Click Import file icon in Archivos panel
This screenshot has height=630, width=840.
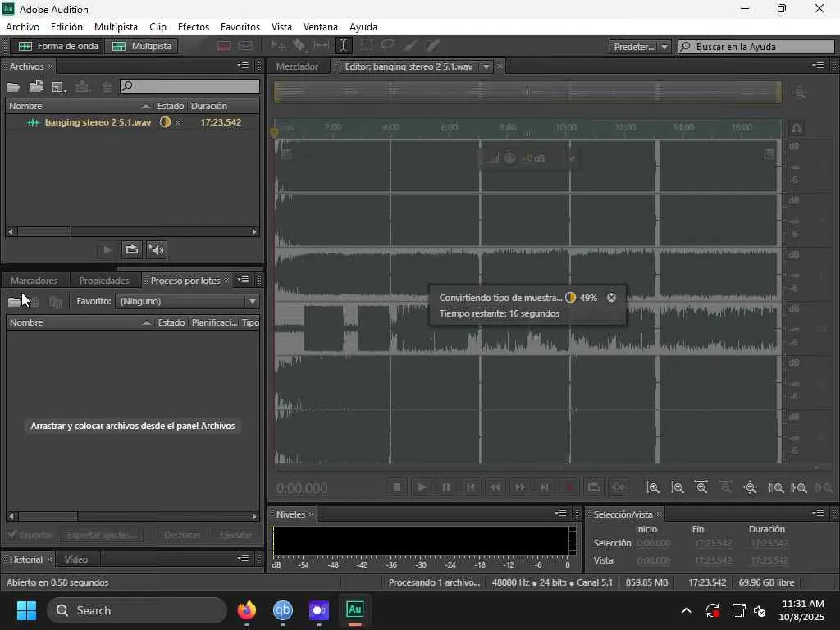[x=36, y=87]
